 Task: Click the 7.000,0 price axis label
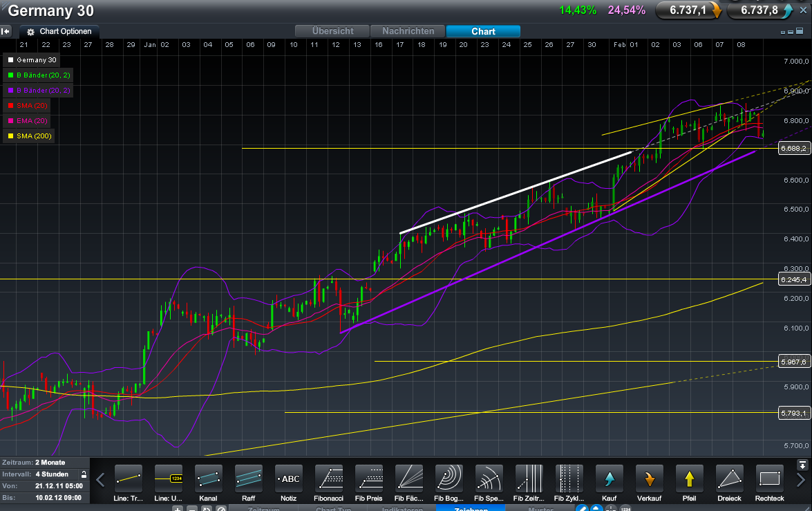pyautogui.click(x=796, y=61)
